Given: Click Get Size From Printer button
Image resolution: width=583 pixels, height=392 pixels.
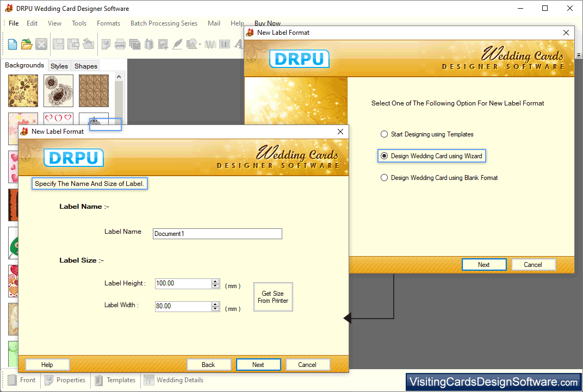Looking at the screenshot, I should (273, 297).
